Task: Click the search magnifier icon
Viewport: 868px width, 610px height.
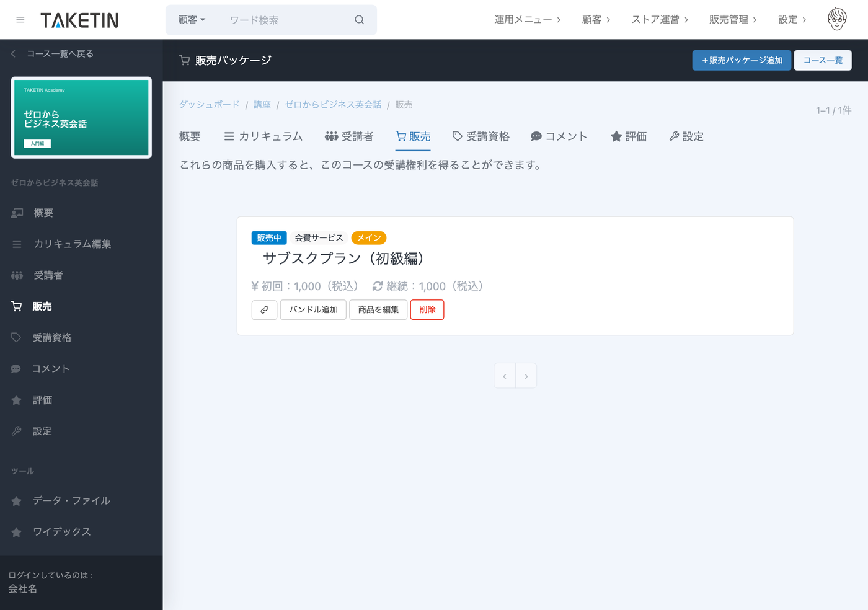Action: coord(360,20)
